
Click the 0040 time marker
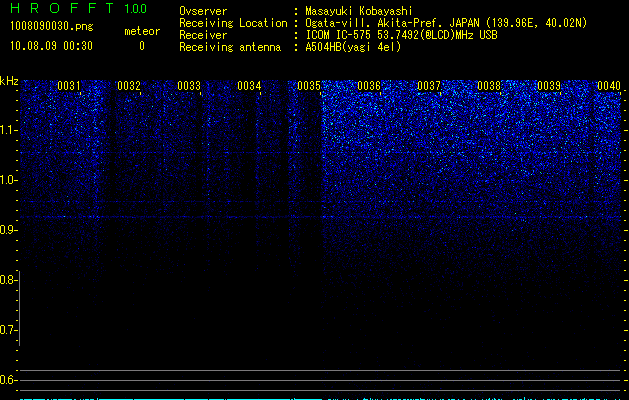pyautogui.click(x=609, y=86)
